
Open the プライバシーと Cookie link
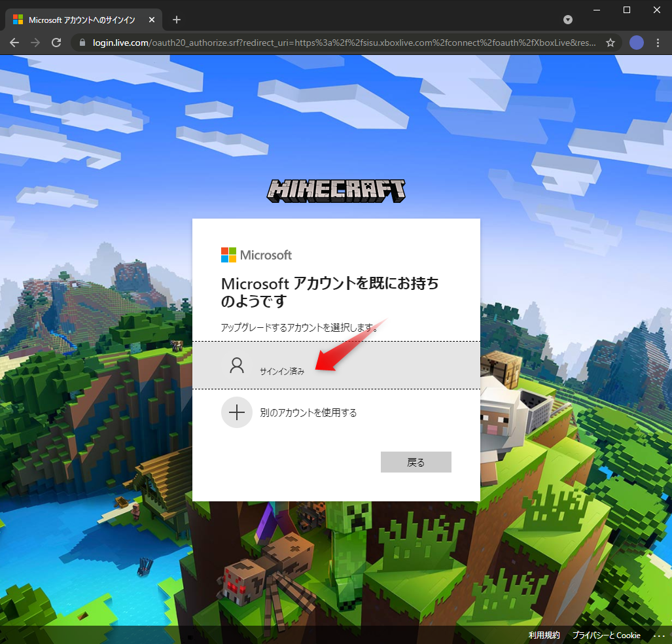point(606,635)
